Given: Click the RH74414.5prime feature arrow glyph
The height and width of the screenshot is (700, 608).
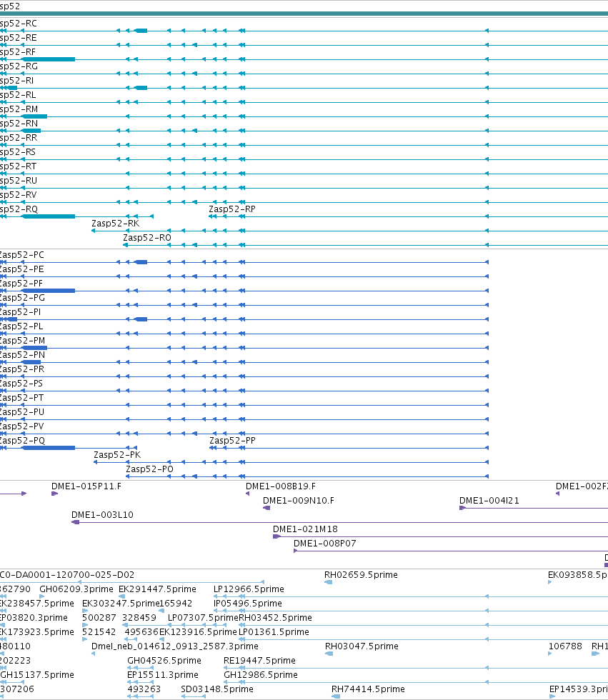Looking at the screenshot, I should pos(336,696).
